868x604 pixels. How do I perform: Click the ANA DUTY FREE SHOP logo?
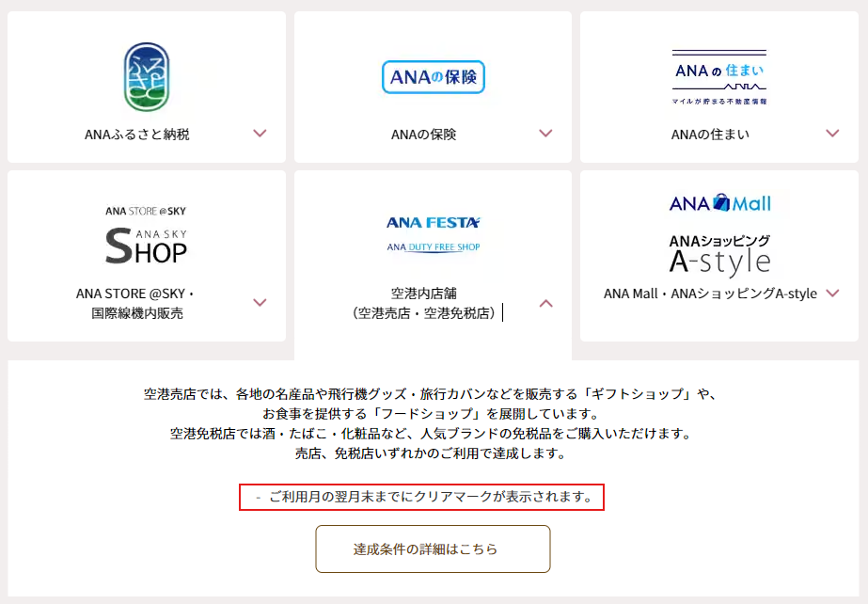tap(434, 246)
